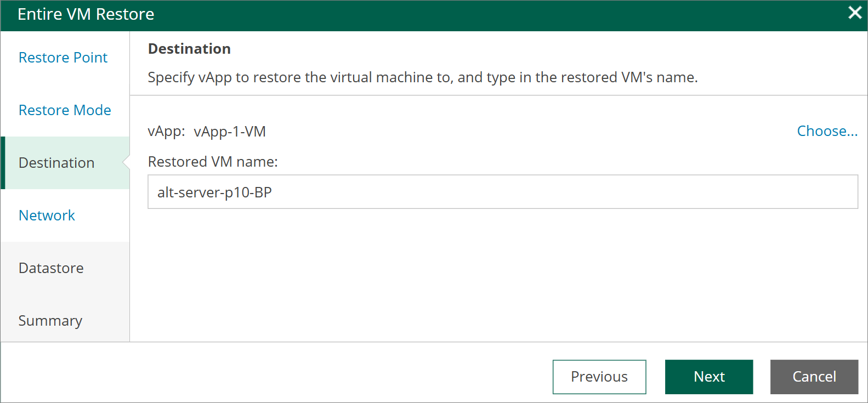The image size is (868, 403).
Task: Click the vApp-1-VM value text
Action: (x=230, y=132)
